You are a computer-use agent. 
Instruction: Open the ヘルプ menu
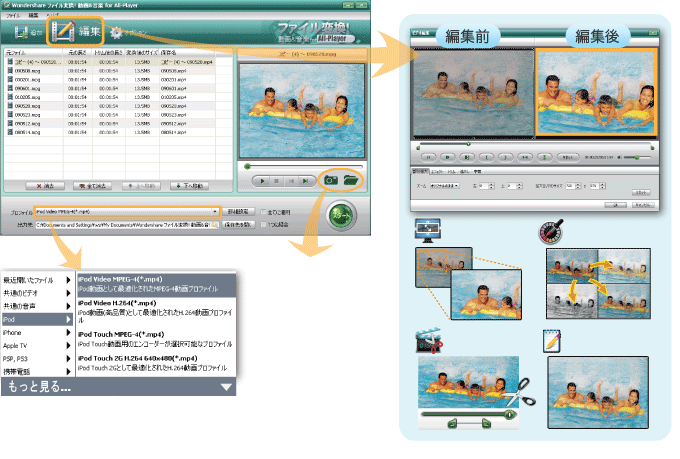(52, 15)
